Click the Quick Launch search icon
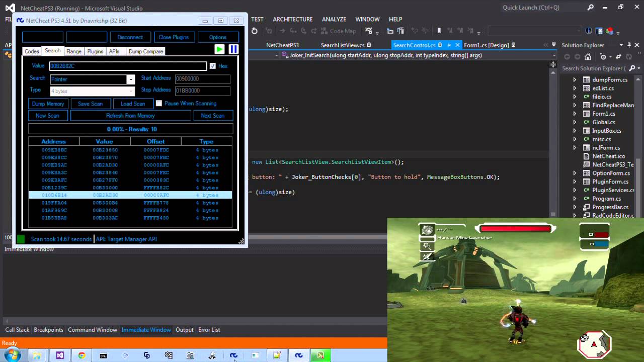The height and width of the screenshot is (362, 644). (x=591, y=8)
